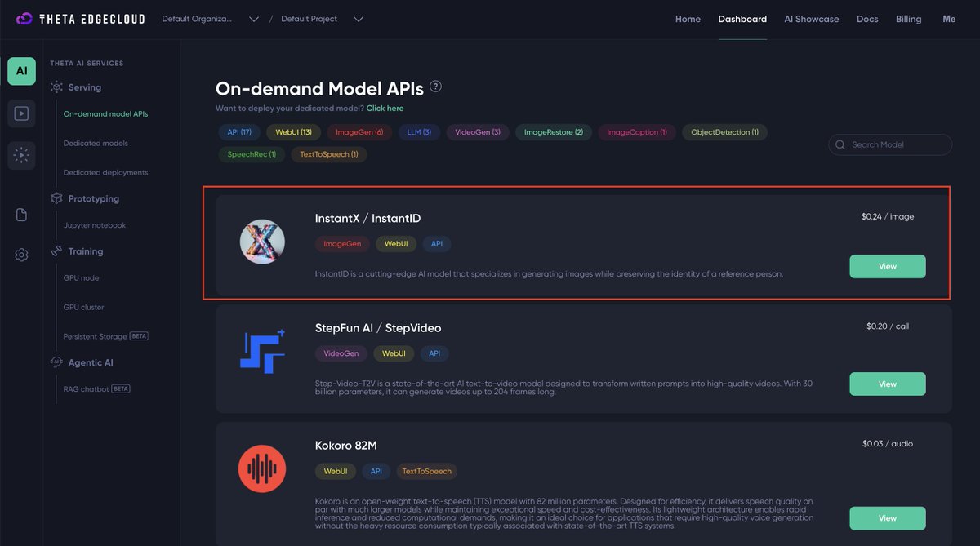Image resolution: width=980 pixels, height=546 pixels.
Task: Click API tag on InstantID card
Action: (x=437, y=244)
